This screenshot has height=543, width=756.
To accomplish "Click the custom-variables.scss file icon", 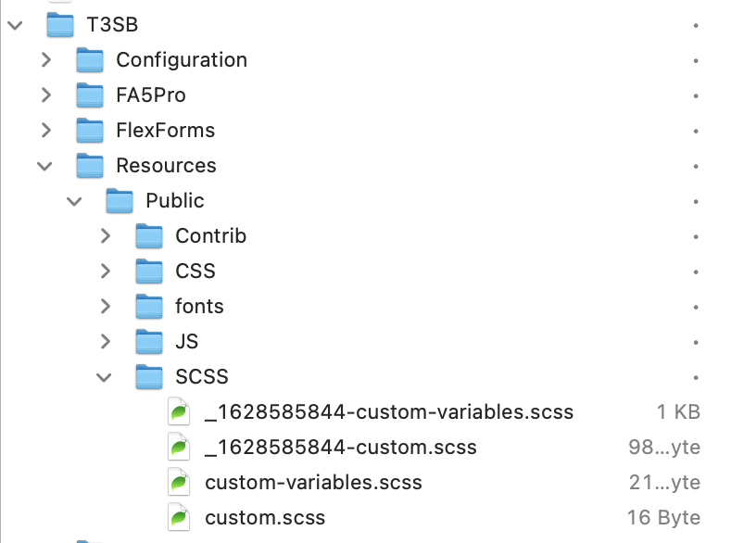I will click(x=179, y=482).
